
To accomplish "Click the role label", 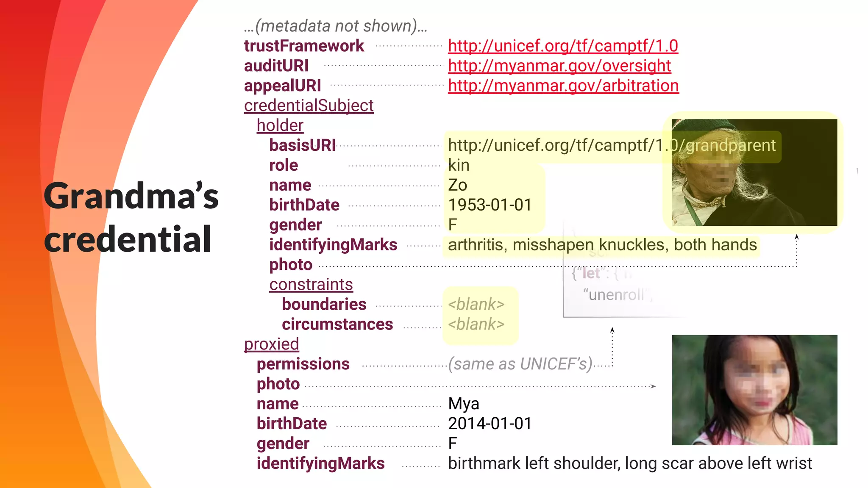I will click(284, 166).
